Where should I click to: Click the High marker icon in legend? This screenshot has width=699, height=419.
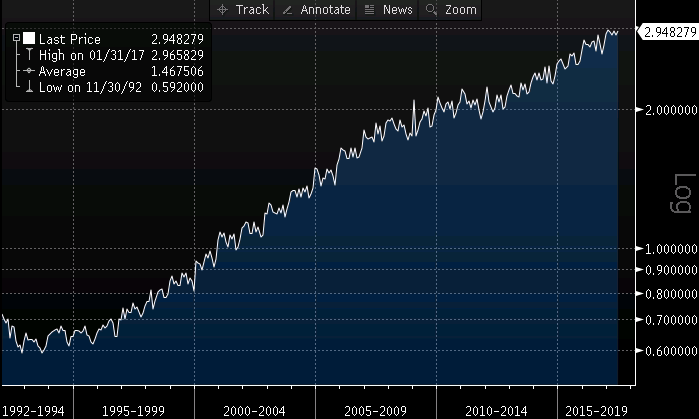click(29, 54)
